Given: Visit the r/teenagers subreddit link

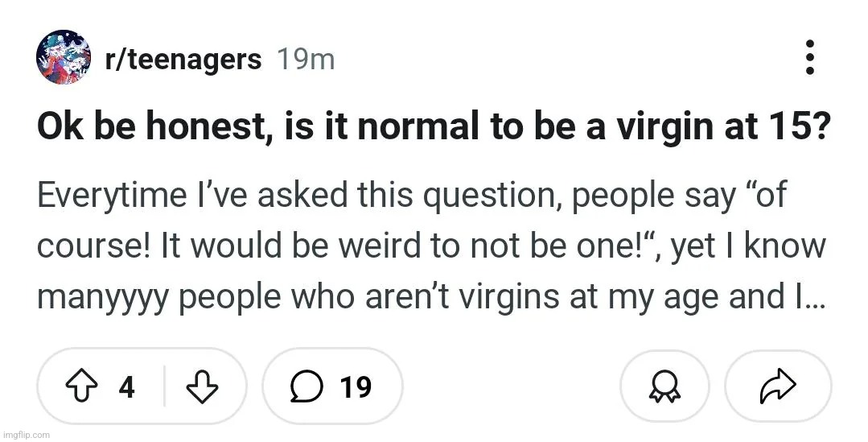Looking at the screenshot, I should pyautogui.click(x=183, y=60).
